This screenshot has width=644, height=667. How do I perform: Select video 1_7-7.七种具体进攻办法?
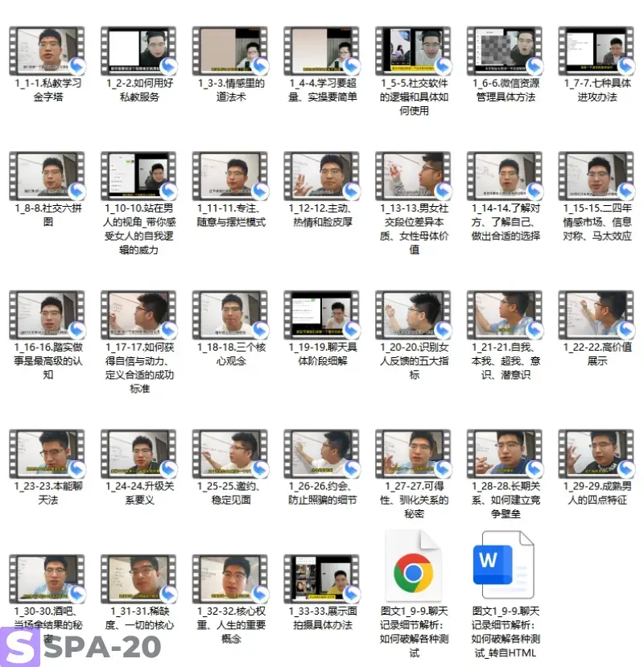(597, 51)
